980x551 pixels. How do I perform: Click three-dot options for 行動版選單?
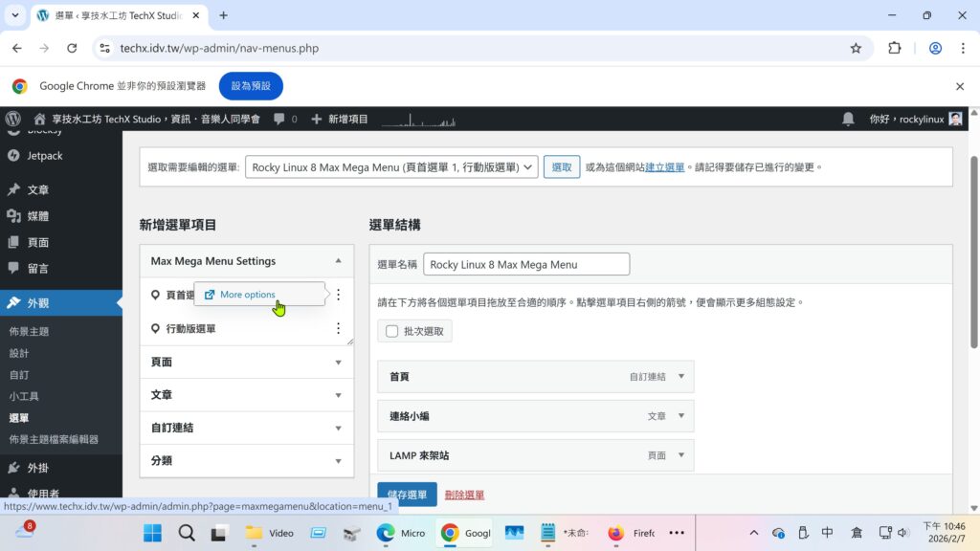pyautogui.click(x=338, y=328)
